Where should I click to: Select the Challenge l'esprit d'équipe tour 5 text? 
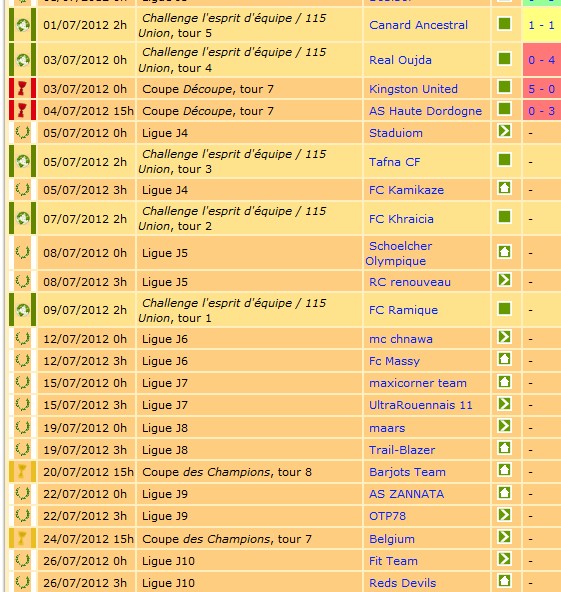pyautogui.click(x=232, y=25)
